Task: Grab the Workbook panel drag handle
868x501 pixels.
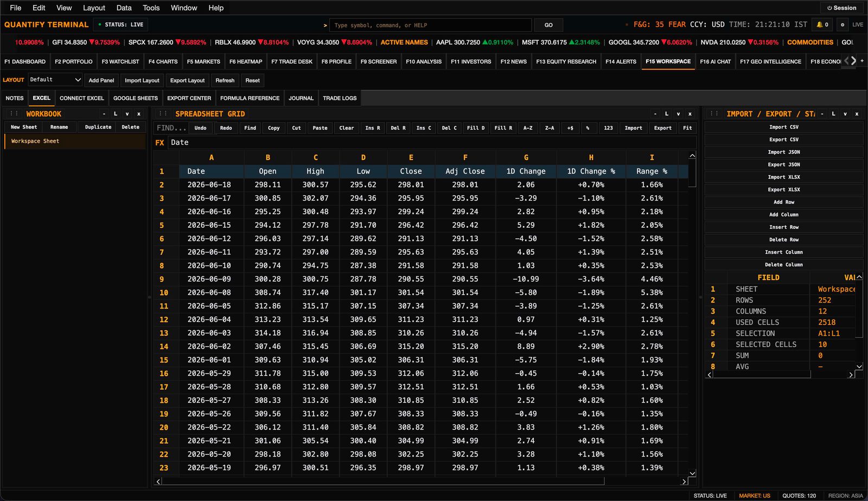Action: pyautogui.click(x=14, y=114)
